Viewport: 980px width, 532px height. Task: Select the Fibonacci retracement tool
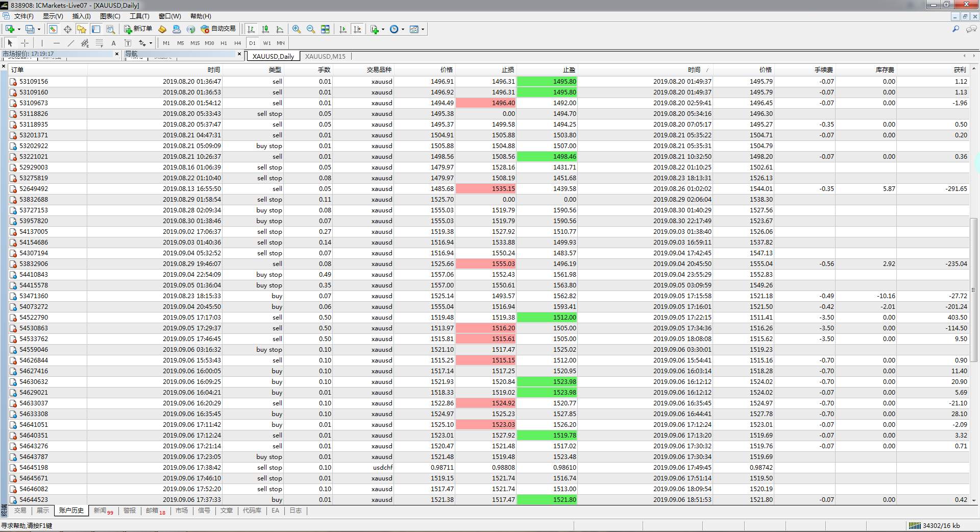[x=99, y=43]
